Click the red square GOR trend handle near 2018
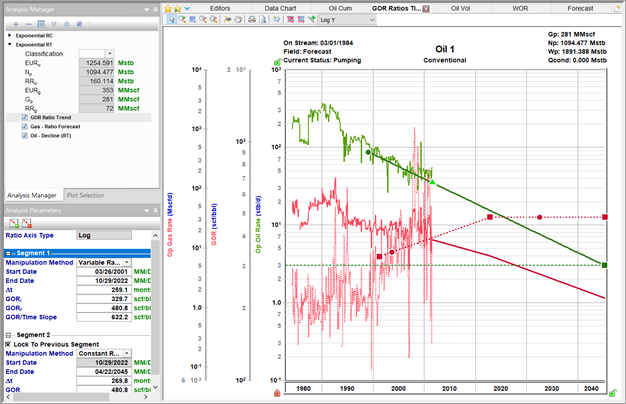Screen dimensions: 626x404 tap(490, 217)
